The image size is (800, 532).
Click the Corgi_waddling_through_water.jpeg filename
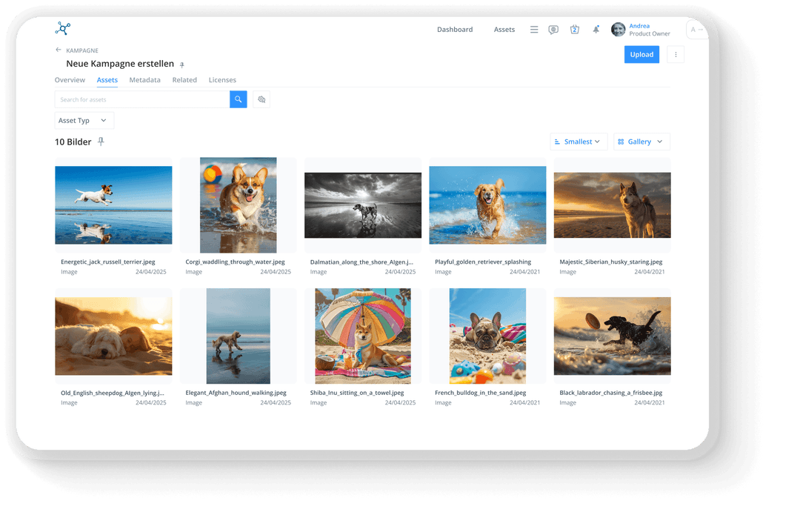click(236, 262)
